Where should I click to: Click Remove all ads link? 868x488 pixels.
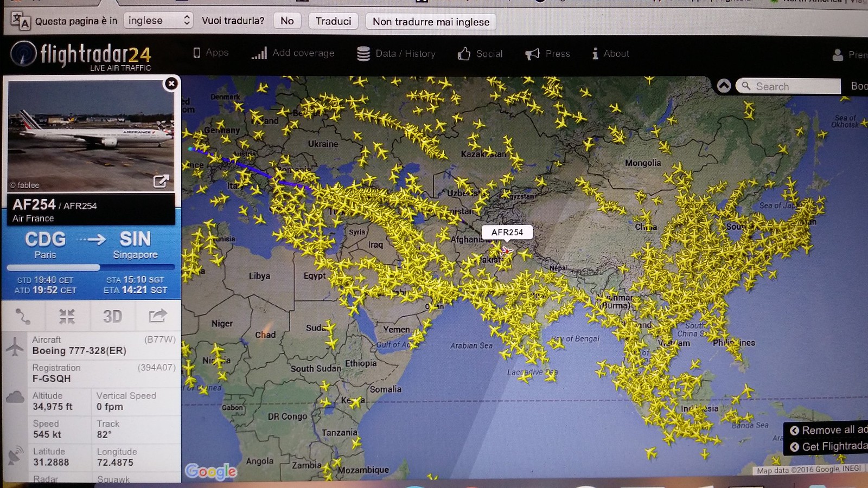[x=829, y=430]
